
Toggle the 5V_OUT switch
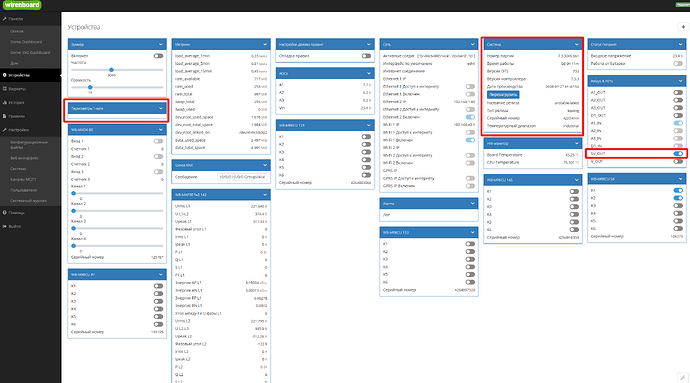(678, 154)
